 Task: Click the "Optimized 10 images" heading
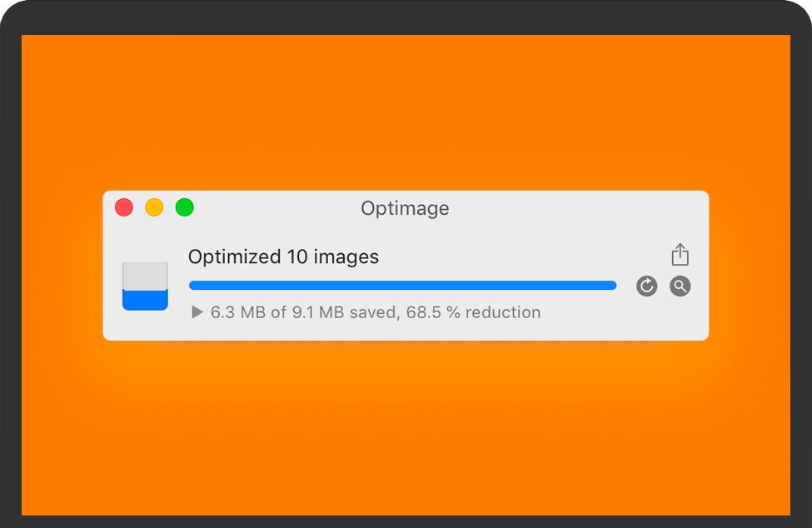coord(283,257)
